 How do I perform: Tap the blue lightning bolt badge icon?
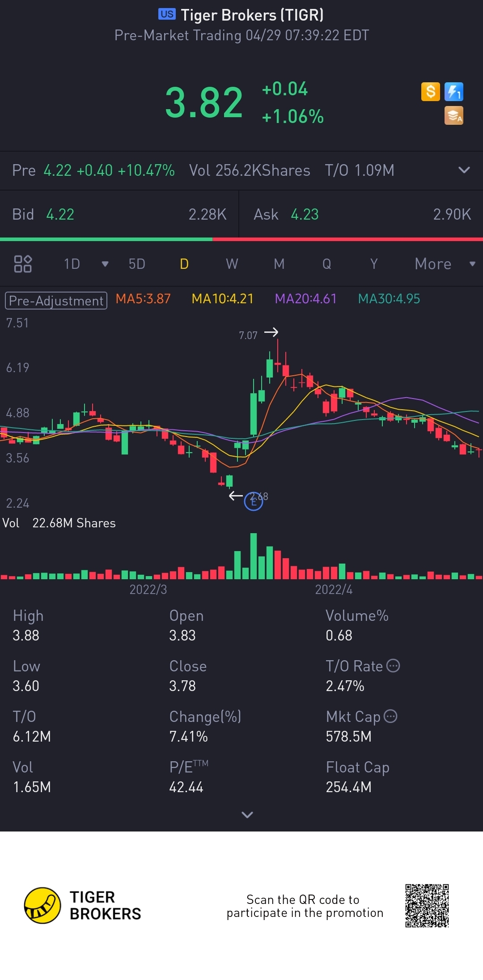click(454, 92)
